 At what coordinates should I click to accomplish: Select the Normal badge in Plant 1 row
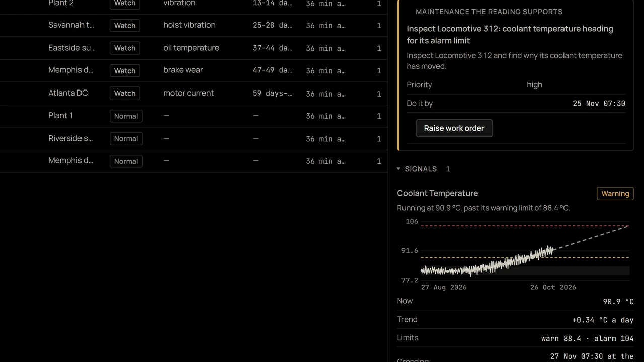pos(126,116)
